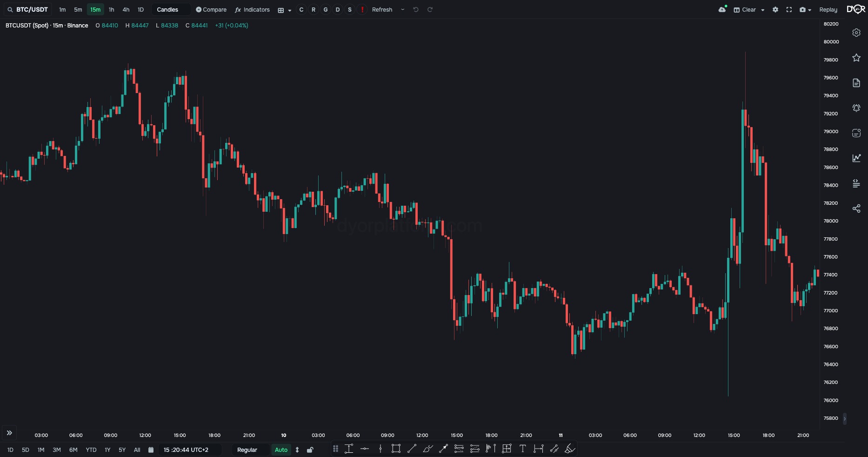Click the cloud upload save icon
This screenshot has height=457, width=868.
coord(722,9)
